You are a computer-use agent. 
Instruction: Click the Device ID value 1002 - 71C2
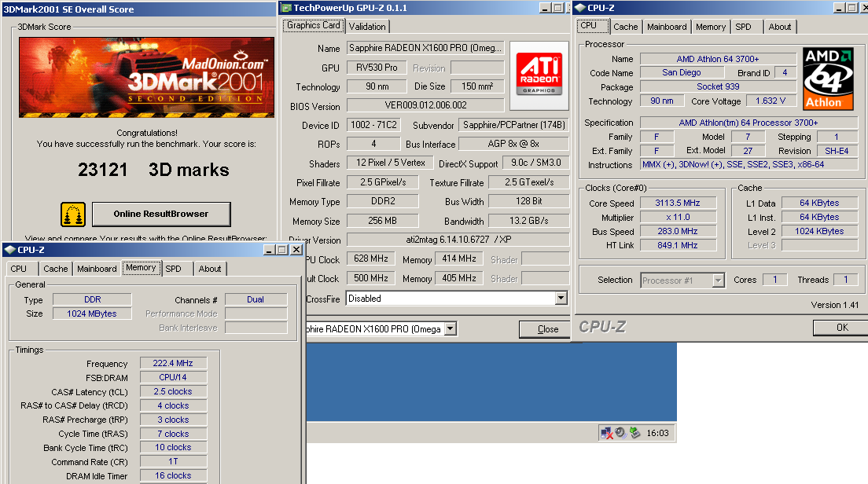coord(373,125)
